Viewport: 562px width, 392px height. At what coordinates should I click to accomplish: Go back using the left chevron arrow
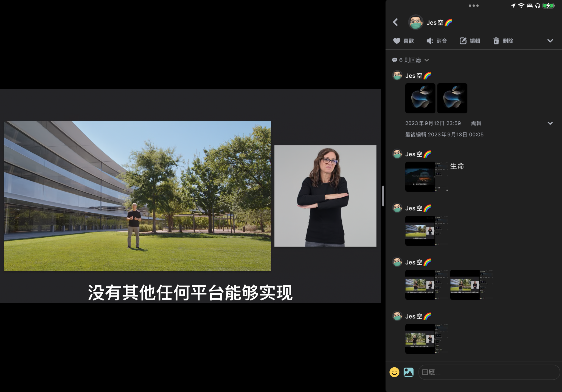click(395, 22)
